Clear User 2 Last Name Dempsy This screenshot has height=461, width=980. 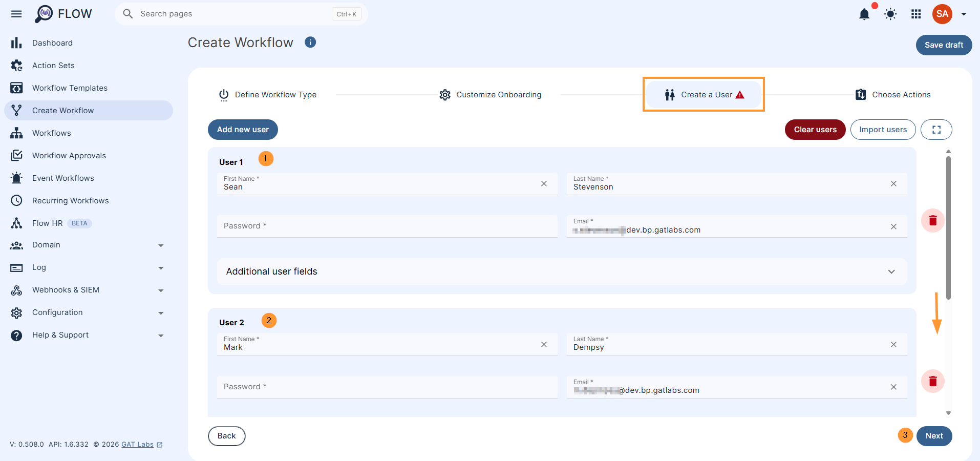coord(893,344)
